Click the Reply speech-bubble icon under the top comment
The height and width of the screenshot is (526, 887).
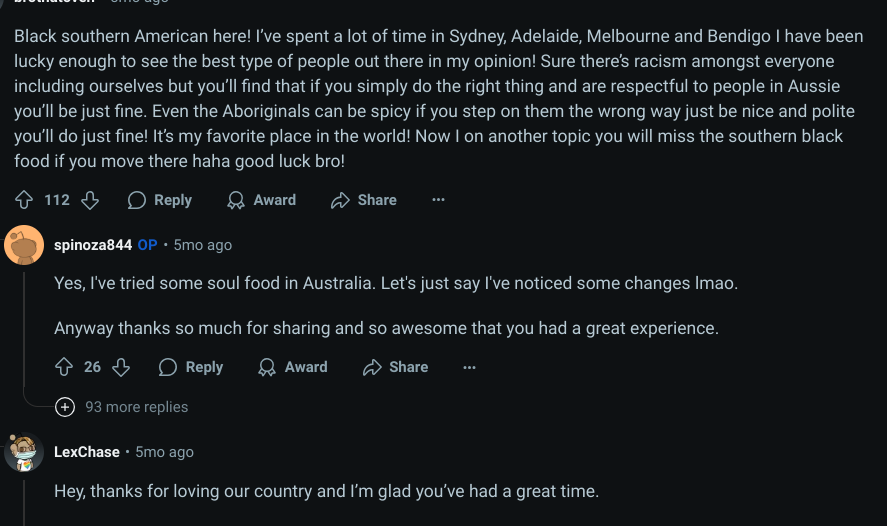[137, 200]
